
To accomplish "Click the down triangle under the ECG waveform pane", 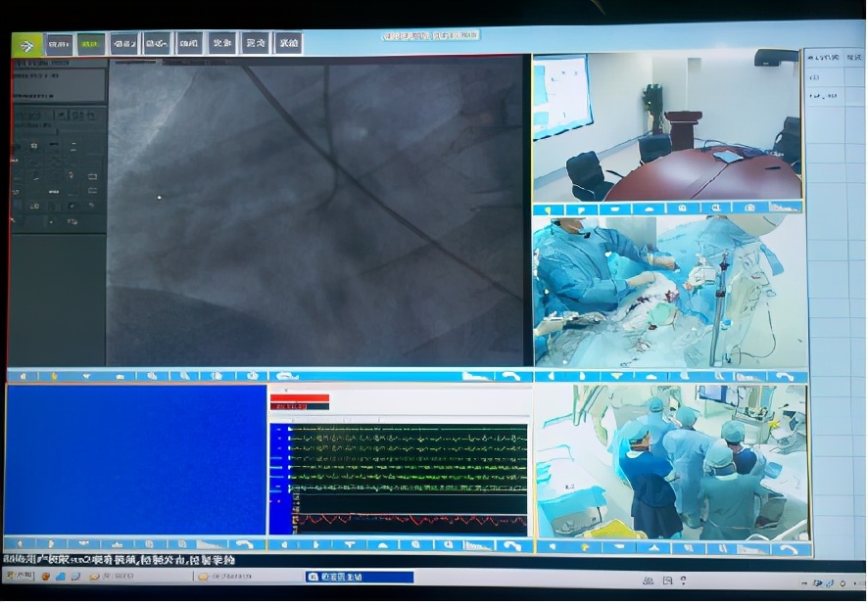I will (x=350, y=545).
